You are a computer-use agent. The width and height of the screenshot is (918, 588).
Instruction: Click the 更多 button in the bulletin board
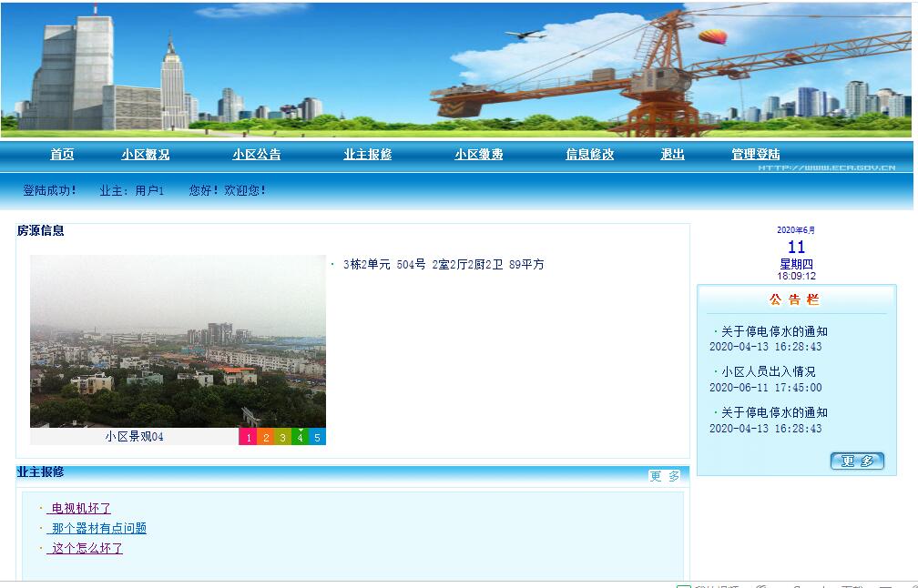click(x=857, y=461)
